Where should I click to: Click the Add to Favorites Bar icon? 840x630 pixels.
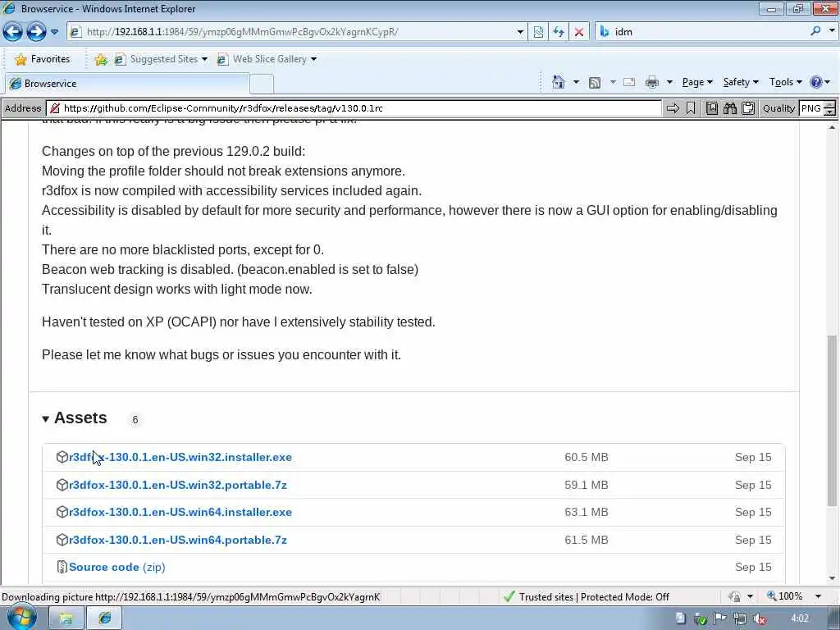coord(101,59)
